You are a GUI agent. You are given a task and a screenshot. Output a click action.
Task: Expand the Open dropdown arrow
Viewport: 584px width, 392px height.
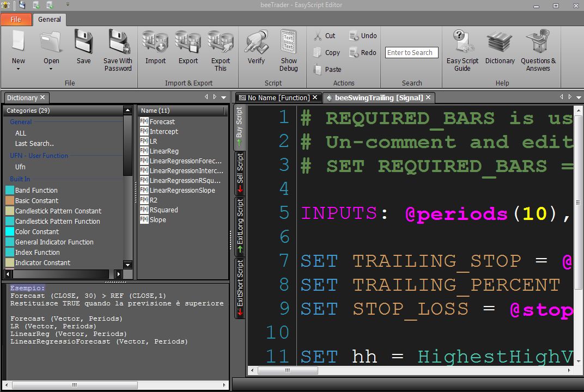pyautogui.click(x=51, y=69)
